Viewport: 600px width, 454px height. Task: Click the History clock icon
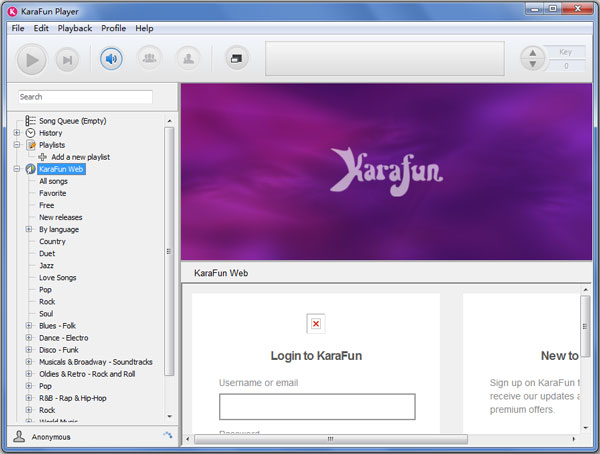pyautogui.click(x=30, y=133)
